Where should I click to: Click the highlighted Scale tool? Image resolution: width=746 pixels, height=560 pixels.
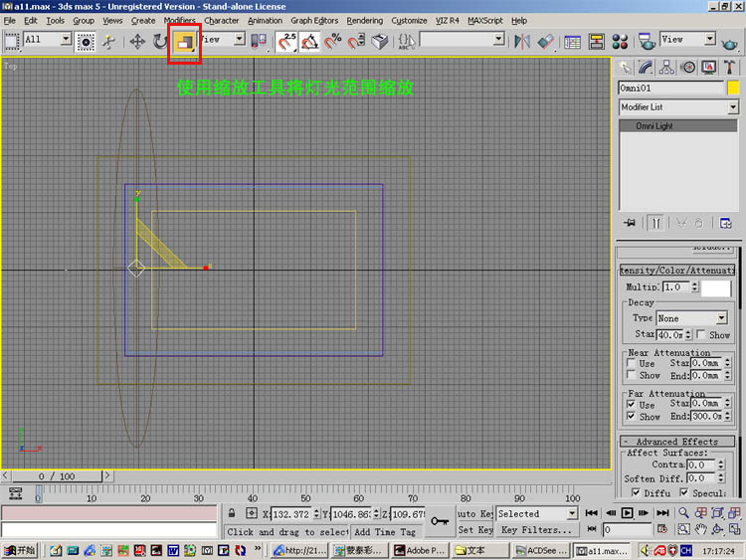tap(185, 41)
